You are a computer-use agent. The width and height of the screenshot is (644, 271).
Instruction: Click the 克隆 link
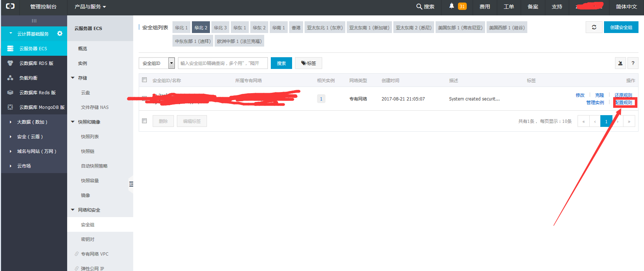tap(600, 95)
